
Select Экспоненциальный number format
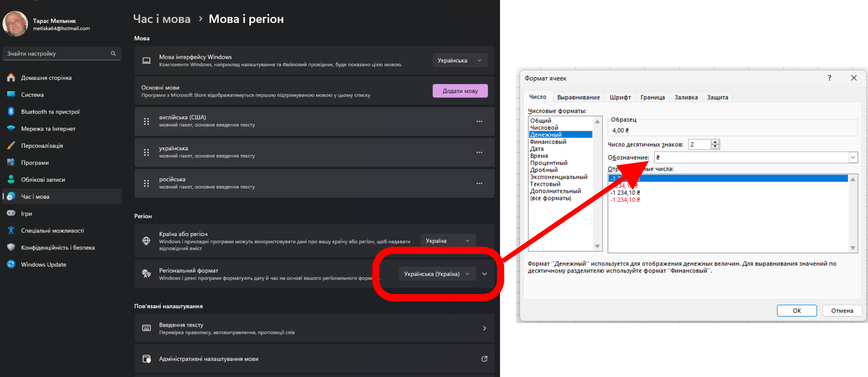[x=558, y=177]
